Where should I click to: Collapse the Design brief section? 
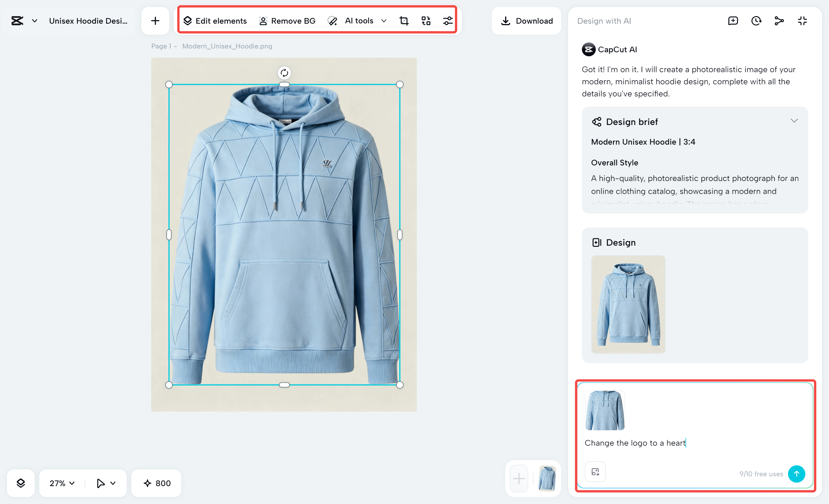[794, 120]
